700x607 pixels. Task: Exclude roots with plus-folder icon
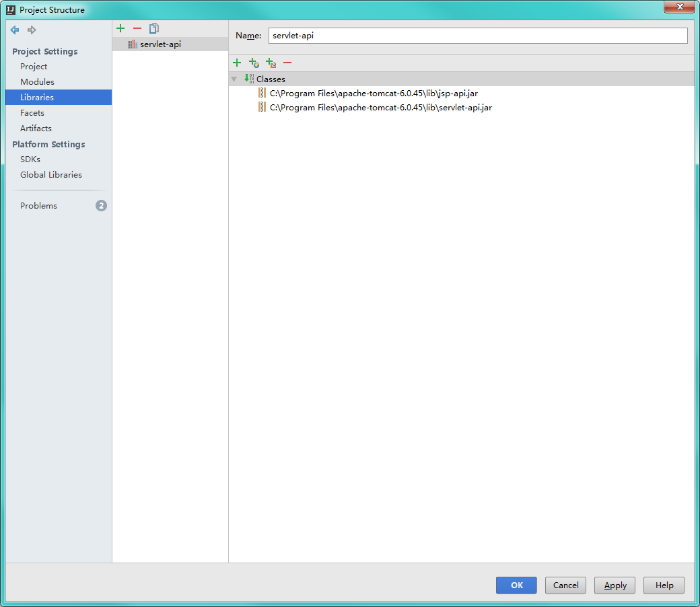click(271, 63)
